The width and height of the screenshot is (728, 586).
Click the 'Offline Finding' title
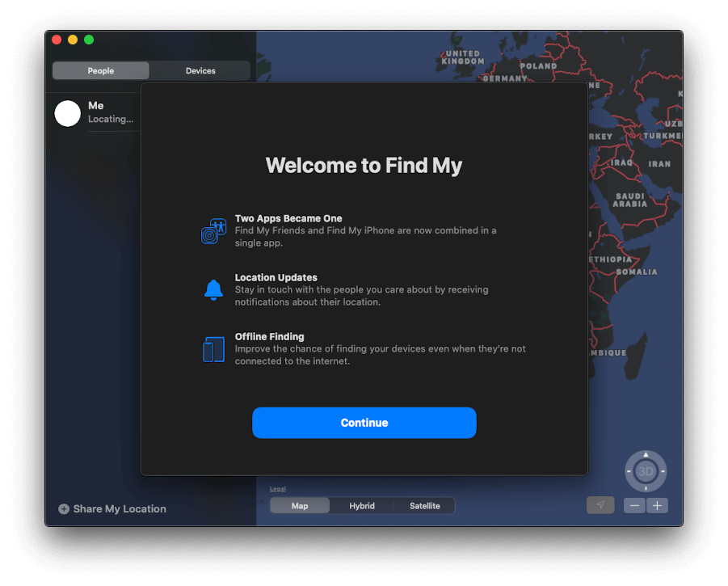(x=269, y=336)
